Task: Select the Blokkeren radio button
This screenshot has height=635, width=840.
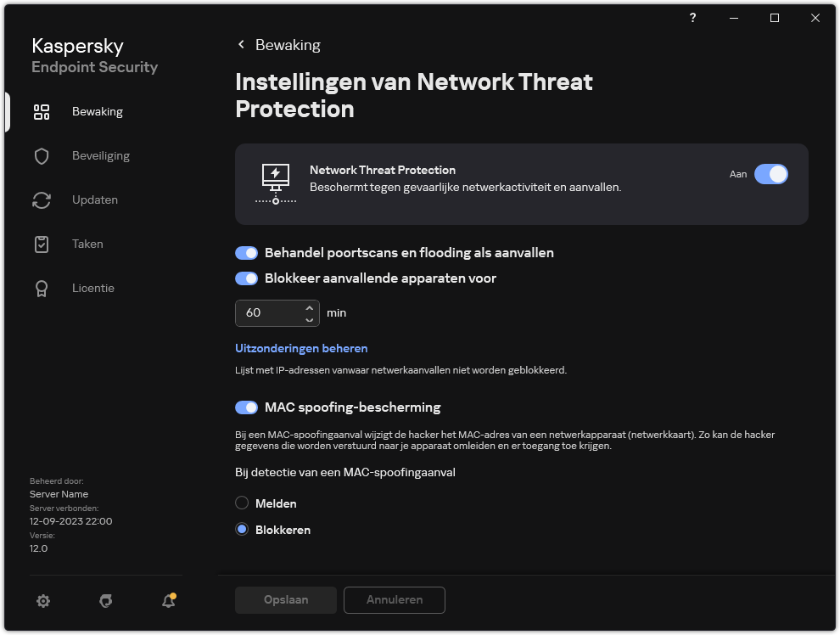Action: pyautogui.click(x=240, y=529)
